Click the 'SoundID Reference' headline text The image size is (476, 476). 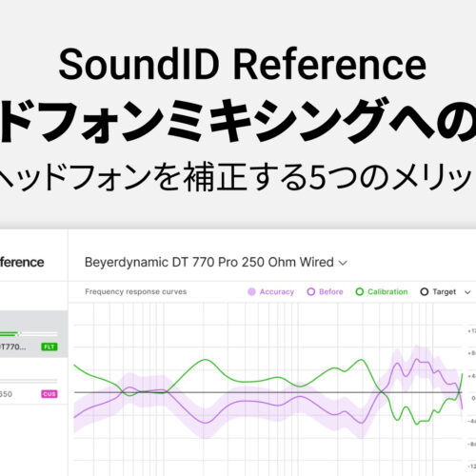point(243,65)
